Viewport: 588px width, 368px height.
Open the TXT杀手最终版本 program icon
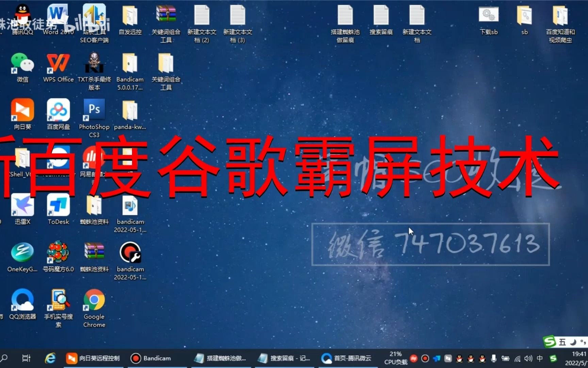pyautogui.click(x=94, y=71)
